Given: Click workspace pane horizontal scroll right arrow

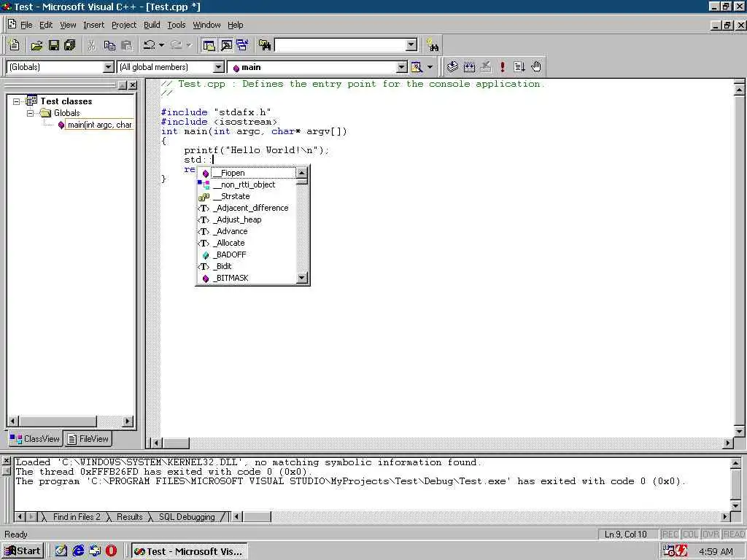Looking at the screenshot, I should 127,421.
